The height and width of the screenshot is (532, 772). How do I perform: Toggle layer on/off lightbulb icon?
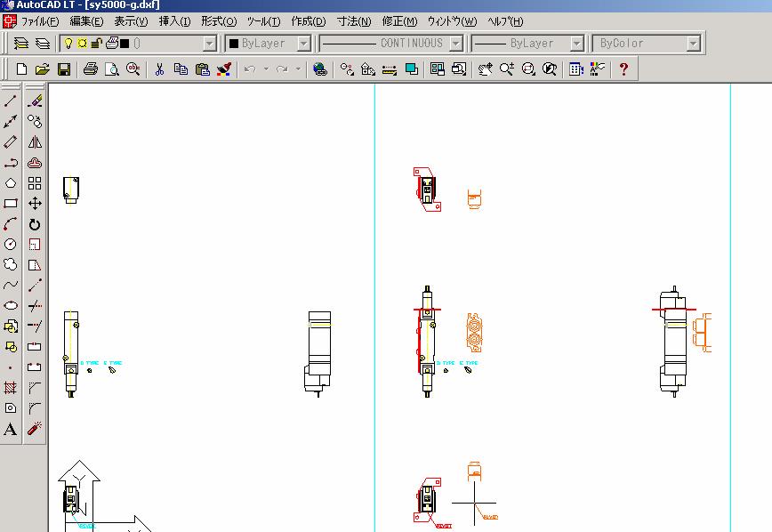click(x=68, y=43)
